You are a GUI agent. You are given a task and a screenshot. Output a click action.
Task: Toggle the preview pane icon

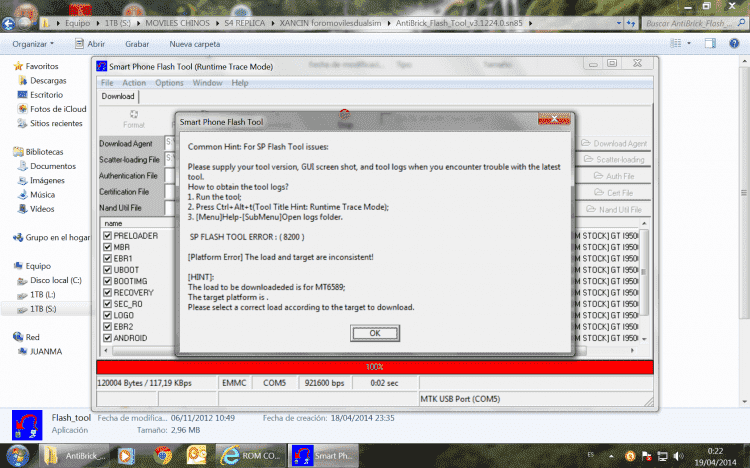[710, 44]
